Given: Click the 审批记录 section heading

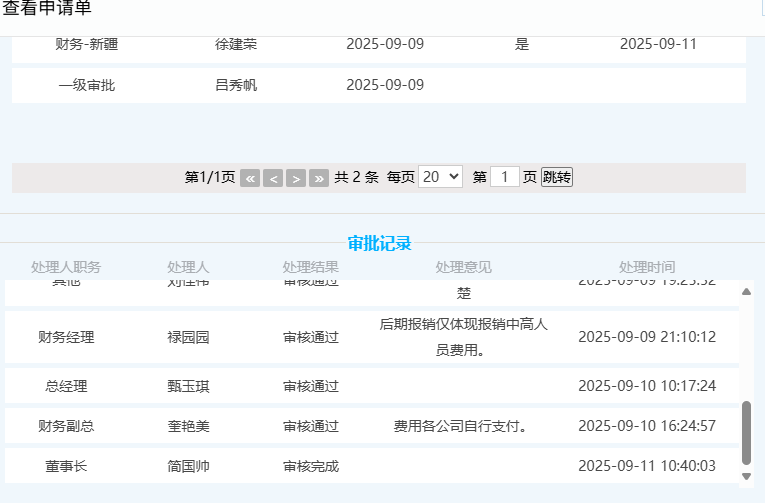Looking at the screenshot, I should click(379, 243).
